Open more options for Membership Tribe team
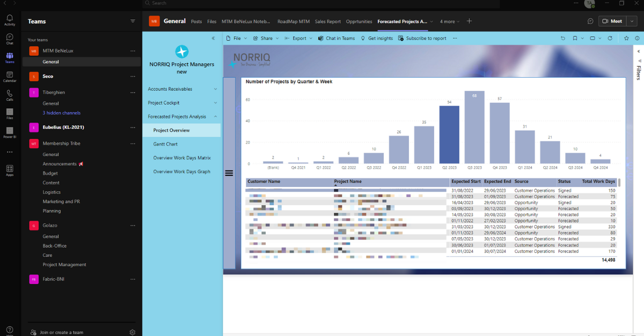 [133, 144]
